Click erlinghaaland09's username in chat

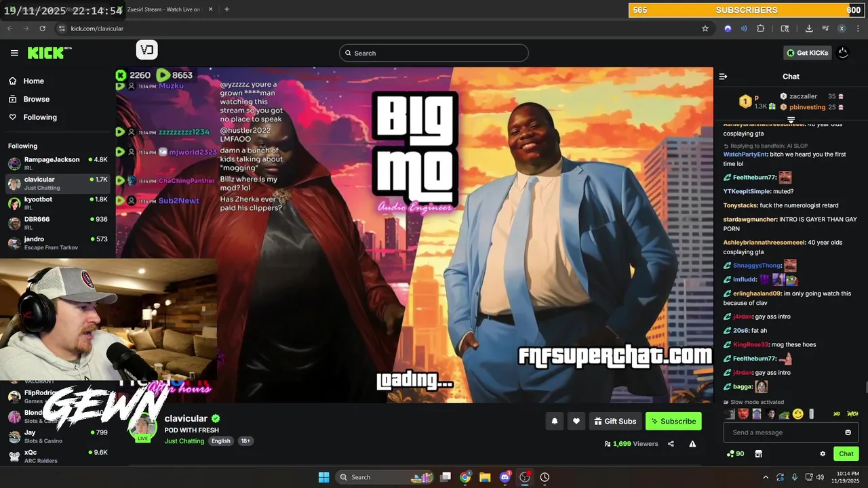pyautogui.click(x=757, y=293)
